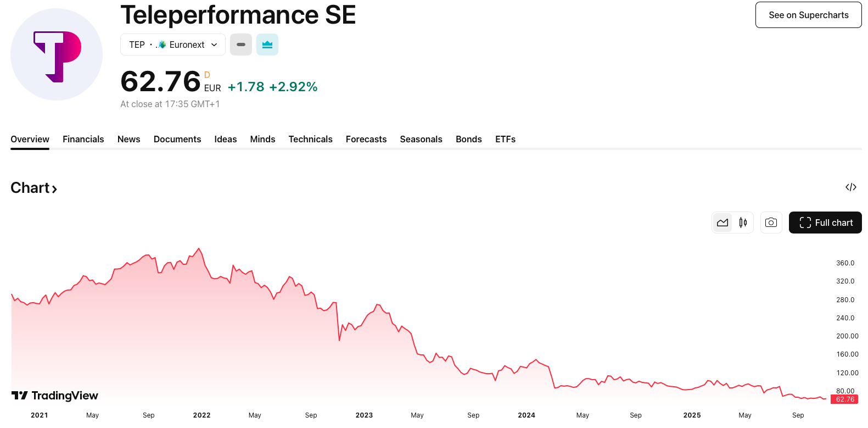Click the 62.76 price label on axis

(x=844, y=399)
